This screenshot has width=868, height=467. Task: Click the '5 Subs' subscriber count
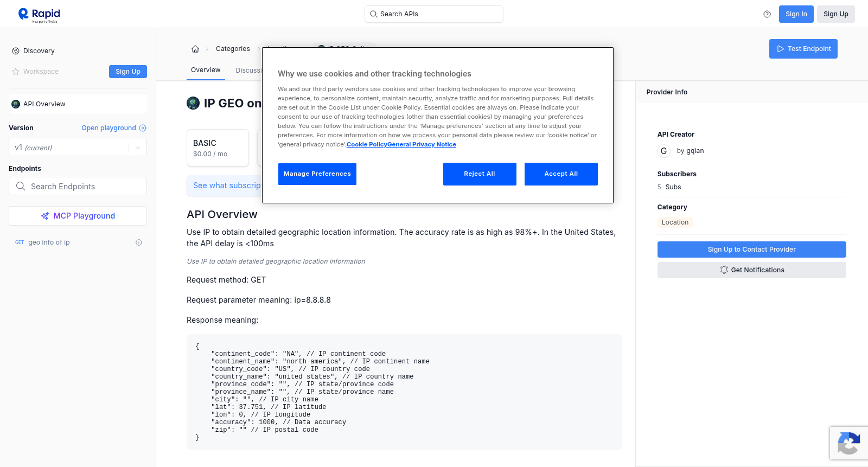(669, 187)
